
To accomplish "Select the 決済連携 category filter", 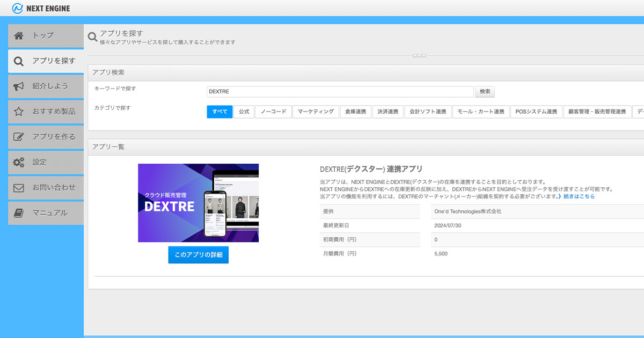I will coord(387,112).
